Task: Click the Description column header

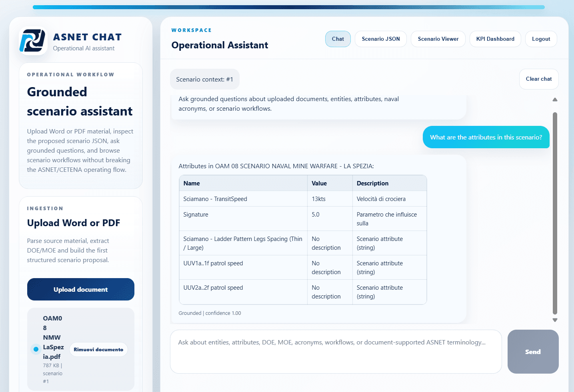Action: click(x=390, y=183)
